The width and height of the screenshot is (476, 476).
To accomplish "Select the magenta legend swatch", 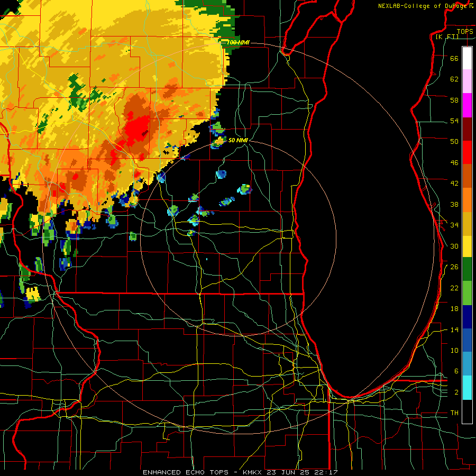I will click(467, 105).
